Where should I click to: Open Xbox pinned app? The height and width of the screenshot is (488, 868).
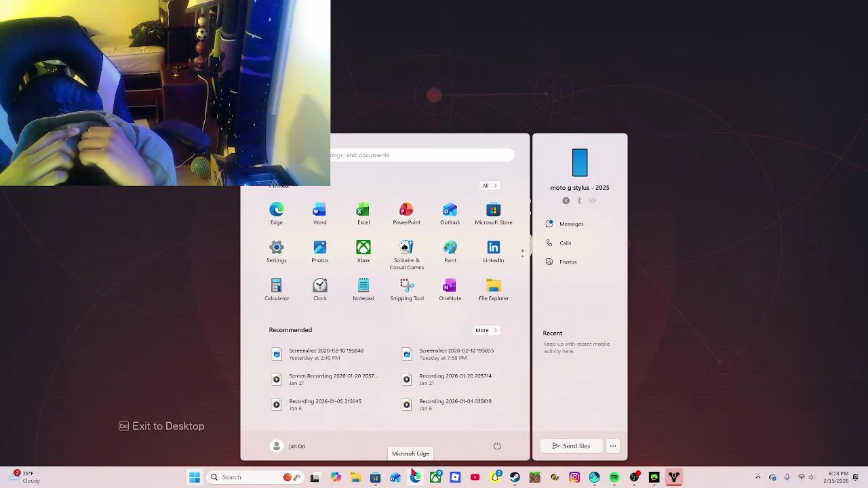tap(363, 252)
